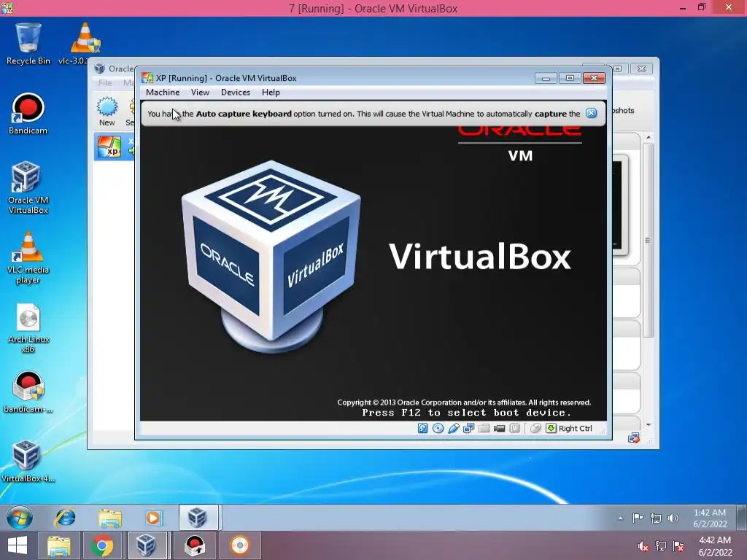The width and height of the screenshot is (747, 560).
Task: Click the USB devices status icon
Action: (454, 428)
